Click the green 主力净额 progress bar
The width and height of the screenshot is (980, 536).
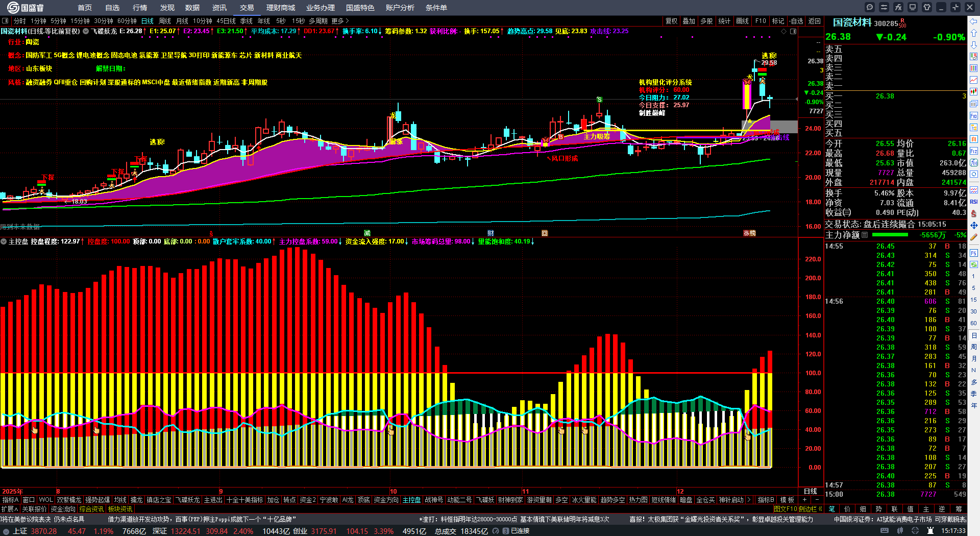tap(890, 235)
